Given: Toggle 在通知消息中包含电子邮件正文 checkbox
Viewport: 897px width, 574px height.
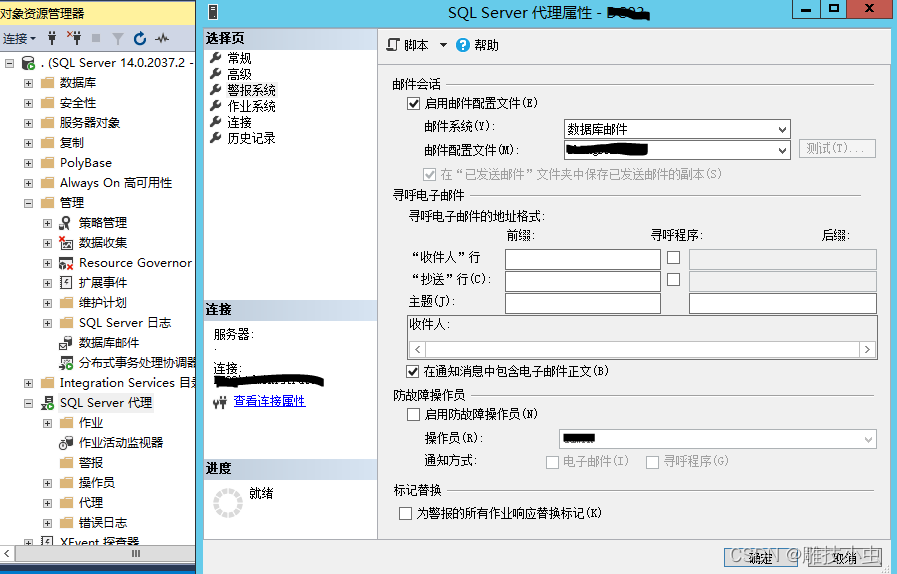Looking at the screenshot, I should (x=412, y=371).
